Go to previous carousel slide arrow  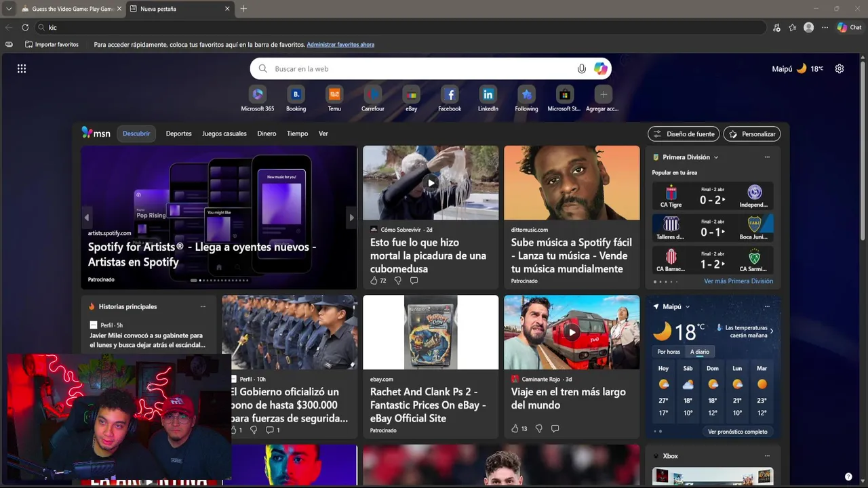(87, 218)
